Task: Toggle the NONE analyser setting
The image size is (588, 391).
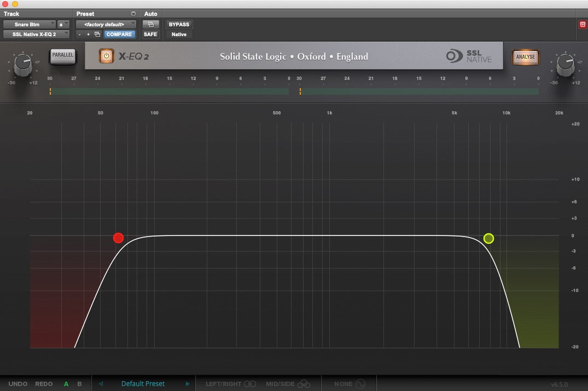Action: (350, 384)
